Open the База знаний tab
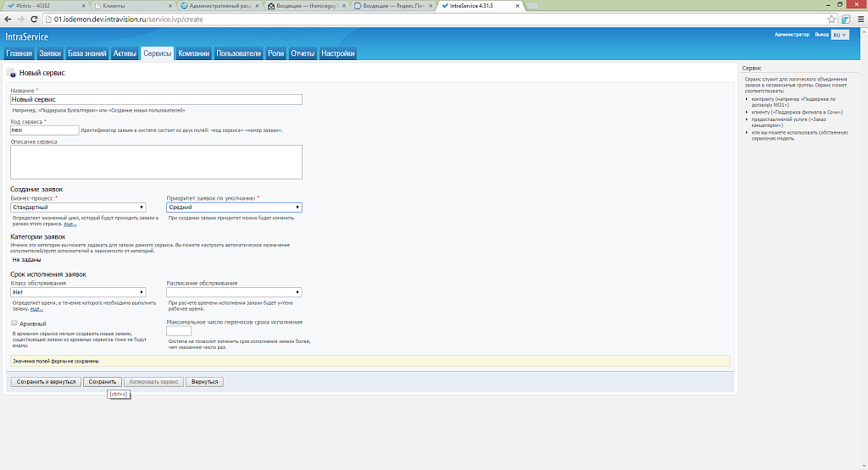The height and width of the screenshot is (470, 868). [x=87, y=53]
